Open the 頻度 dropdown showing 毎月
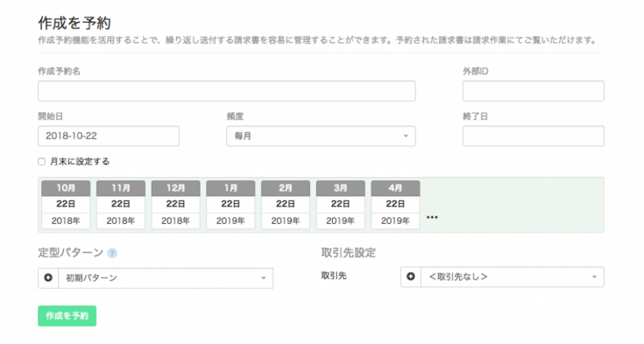The width and height of the screenshot is (644, 344). (321, 136)
